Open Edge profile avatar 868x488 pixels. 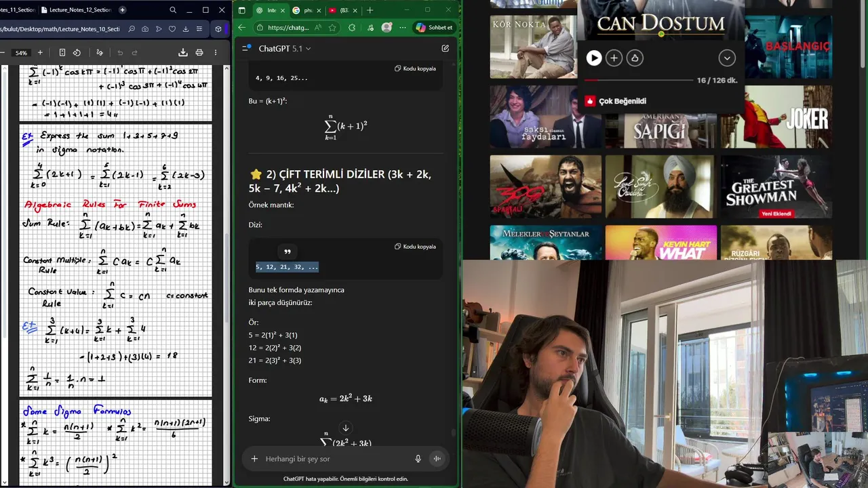coord(387,28)
